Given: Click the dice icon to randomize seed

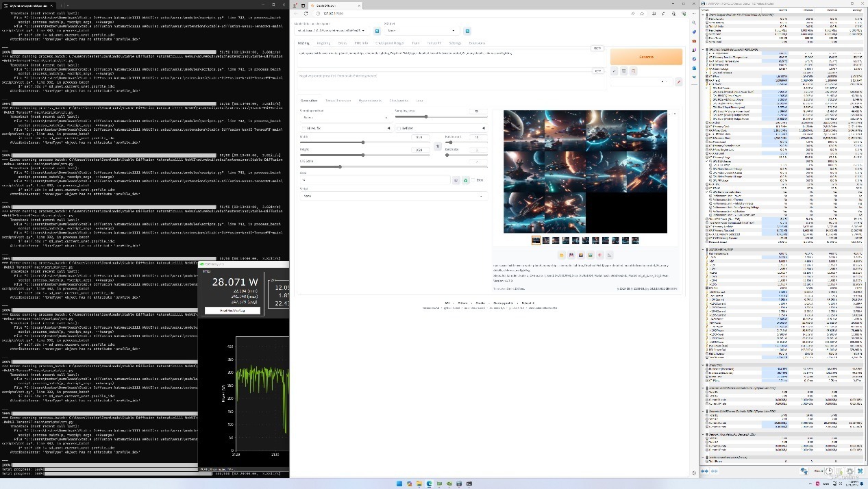Looking at the screenshot, I should [456, 180].
